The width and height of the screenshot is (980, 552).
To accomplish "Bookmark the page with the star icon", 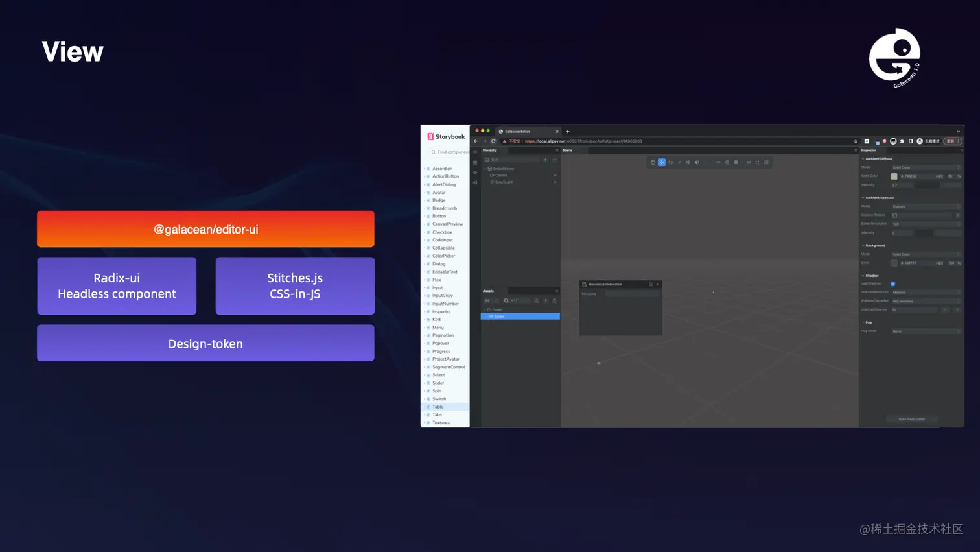I will click(856, 141).
